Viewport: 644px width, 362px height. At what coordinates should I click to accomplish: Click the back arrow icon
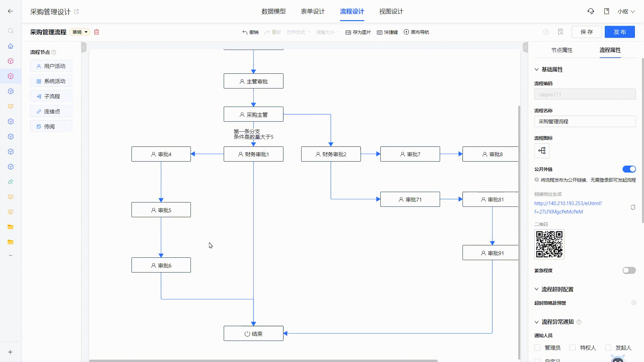click(10, 11)
